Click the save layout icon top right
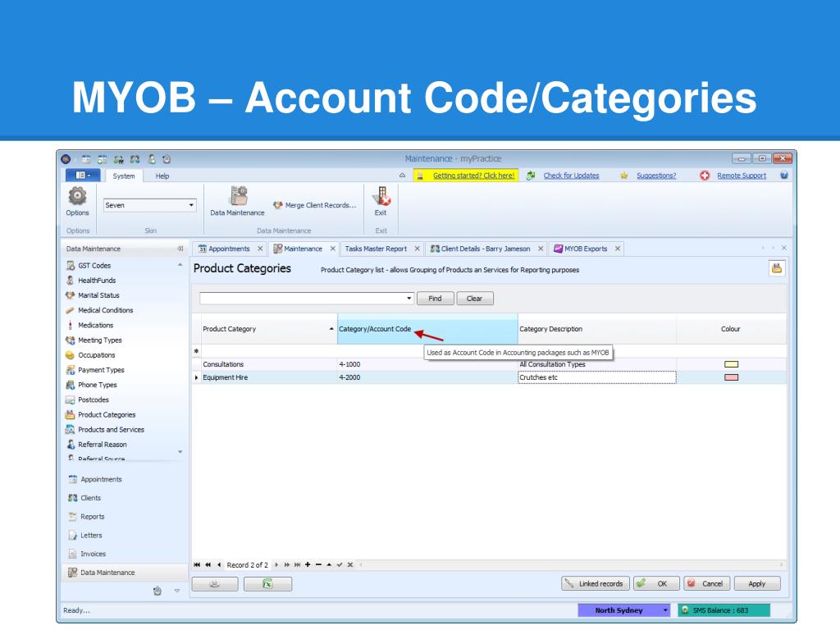This screenshot has height=630, width=840. [x=777, y=268]
